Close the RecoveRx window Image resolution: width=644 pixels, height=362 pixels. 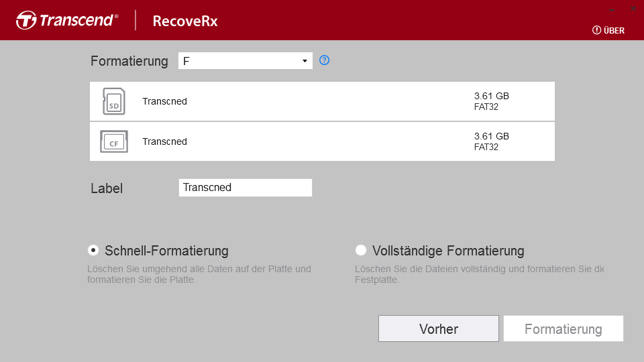click(x=633, y=9)
